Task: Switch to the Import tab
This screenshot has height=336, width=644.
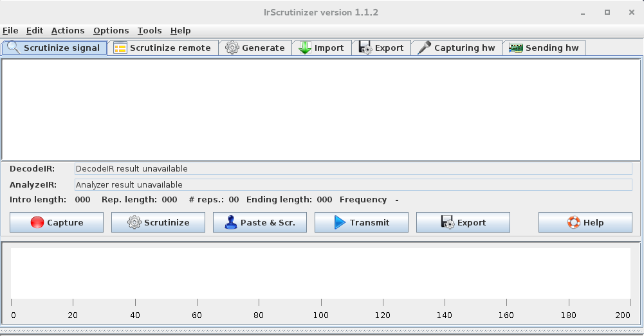Action: tap(322, 48)
